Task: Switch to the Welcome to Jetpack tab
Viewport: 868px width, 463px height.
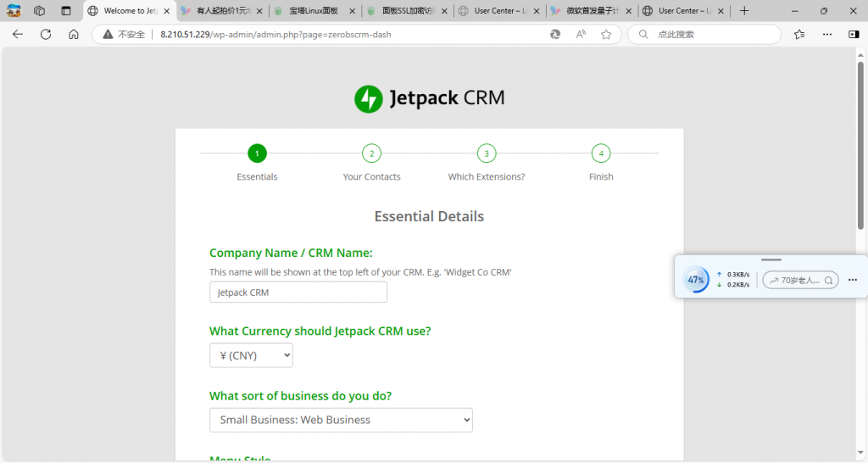Action: pos(130,10)
